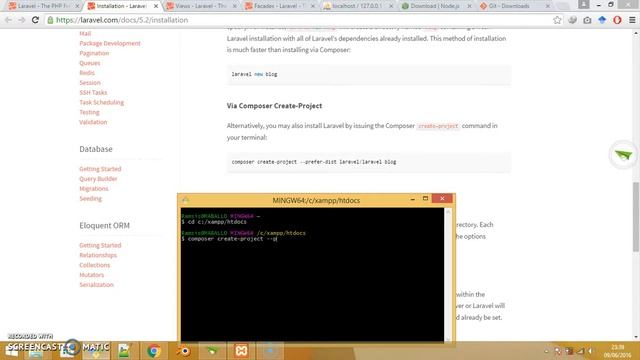Click the green padlock security icon
The width and height of the screenshot is (640, 360).
click(50, 20)
